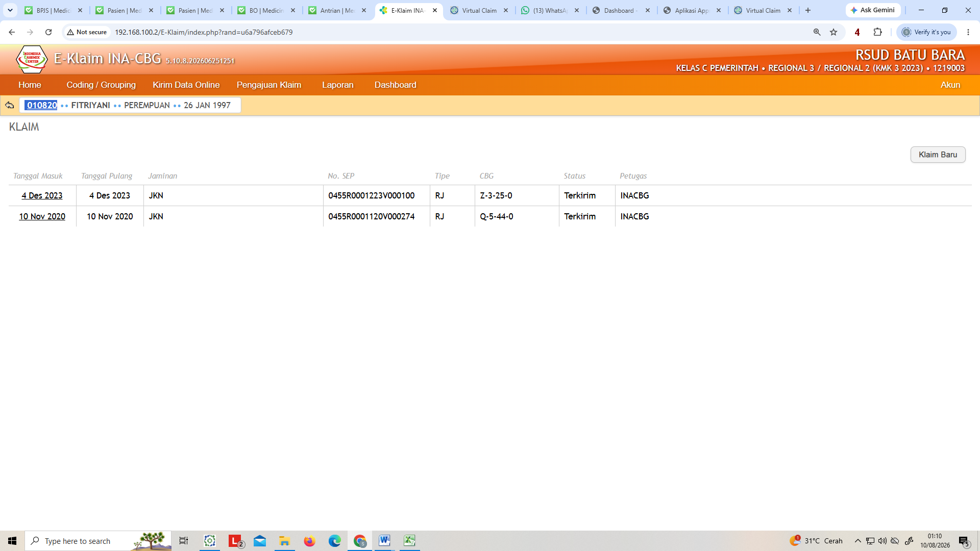The width and height of the screenshot is (980, 551).
Task: Open Firefox from the taskbar
Action: (309, 541)
